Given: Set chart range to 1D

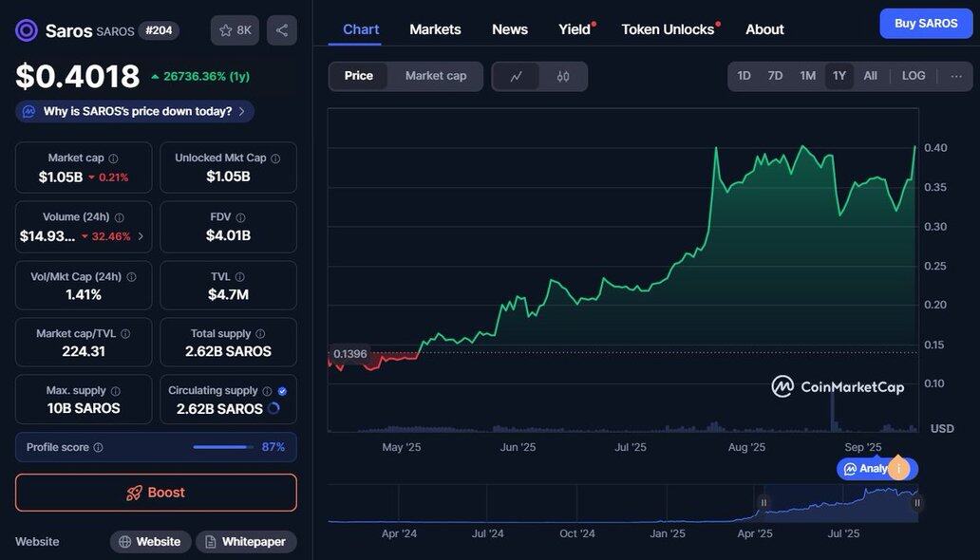Looking at the screenshot, I should [744, 76].
